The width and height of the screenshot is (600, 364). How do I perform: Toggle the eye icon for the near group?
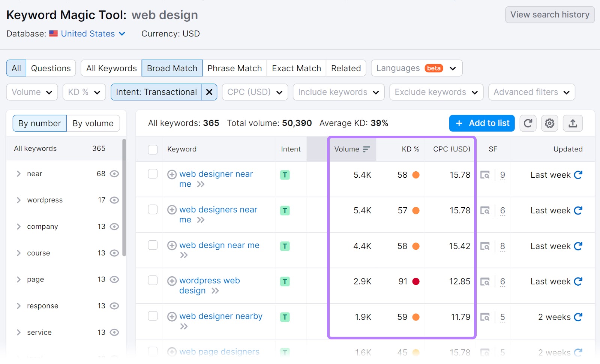tap(114, 174)
